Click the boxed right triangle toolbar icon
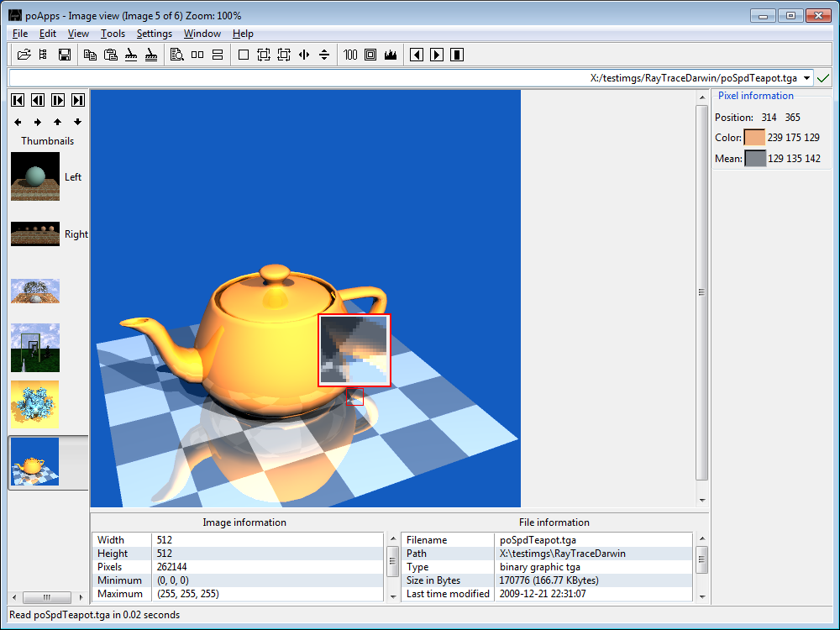The width and height of the screenshot is (840, 630). coord(437,55)
